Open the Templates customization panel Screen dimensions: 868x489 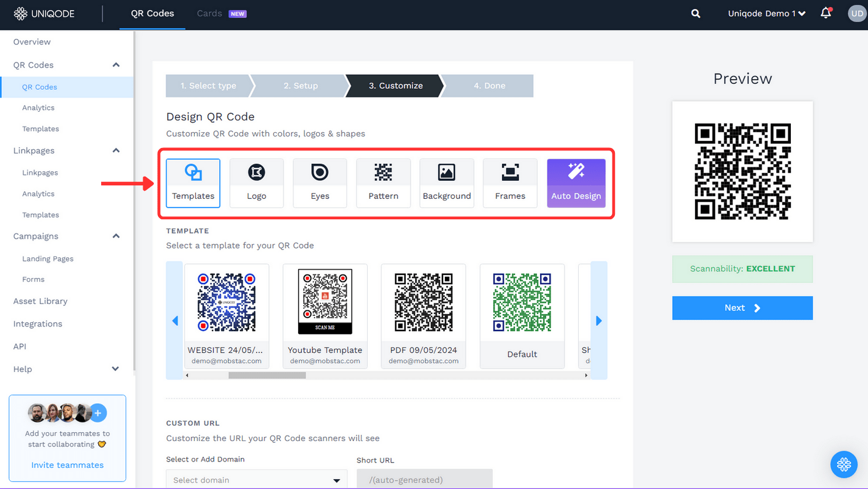[193, 182]
